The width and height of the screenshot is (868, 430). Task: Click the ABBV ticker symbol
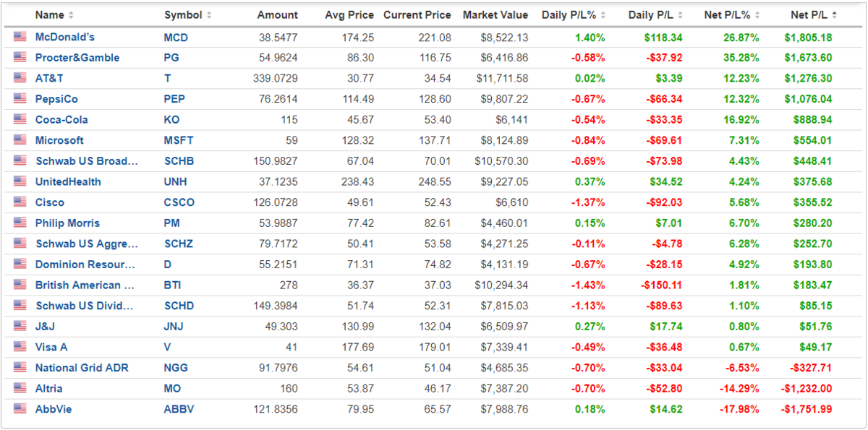[x=179, y=409]
